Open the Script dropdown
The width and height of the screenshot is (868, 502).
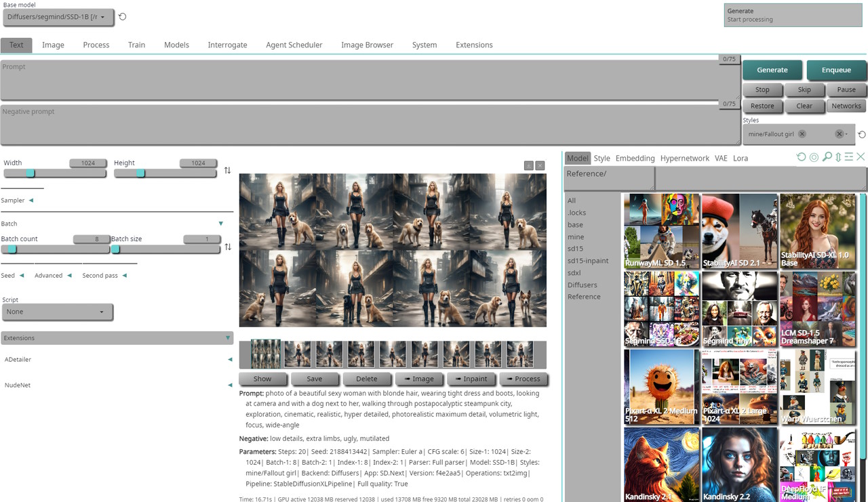[58, 312]
